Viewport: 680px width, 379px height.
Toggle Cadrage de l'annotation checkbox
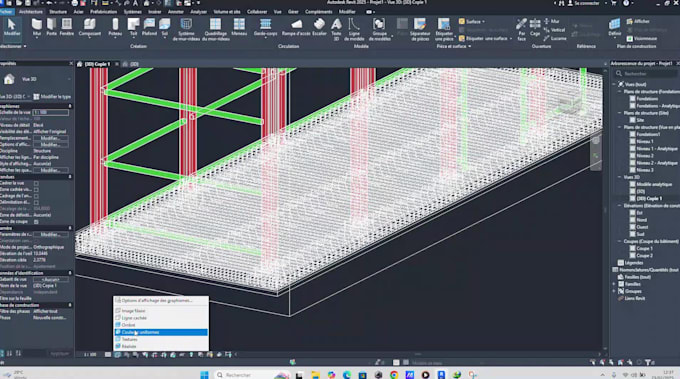click(36, 196)
